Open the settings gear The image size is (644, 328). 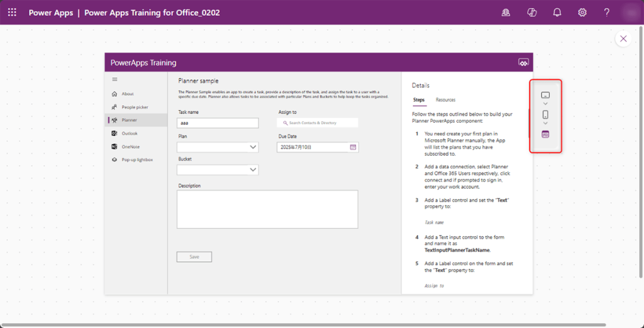tap(582, 13)
